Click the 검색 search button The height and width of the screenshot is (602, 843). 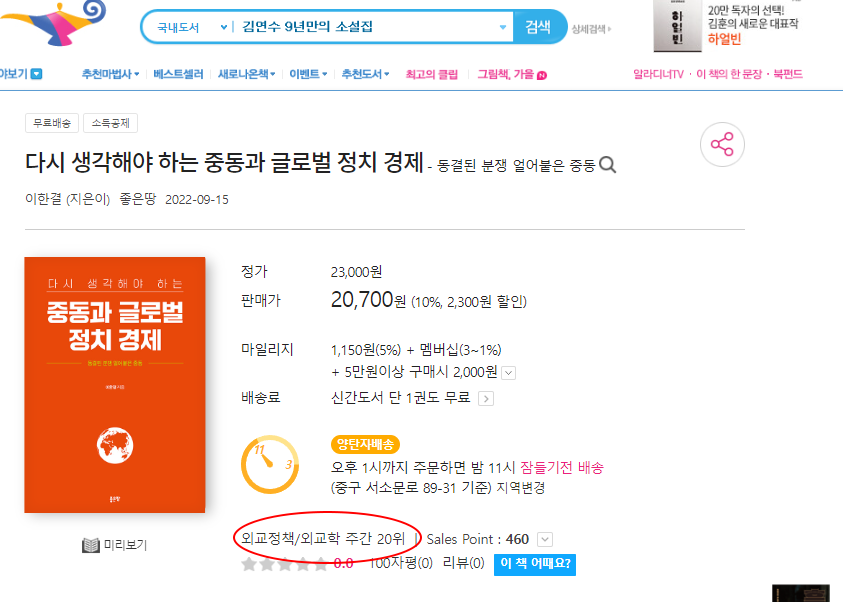click(539, 27)
